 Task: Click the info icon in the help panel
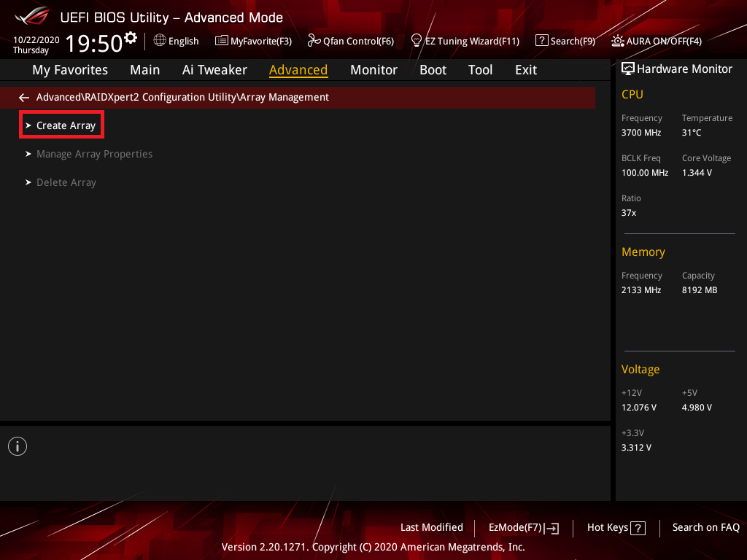coord(18,446)
